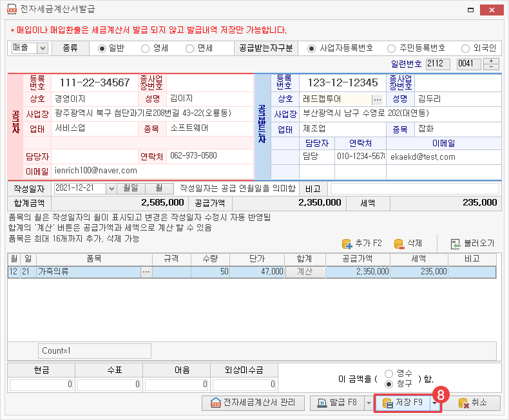Click the recipient registration number 123-12-12345
The image size is (509, 420).
(343, 82)
